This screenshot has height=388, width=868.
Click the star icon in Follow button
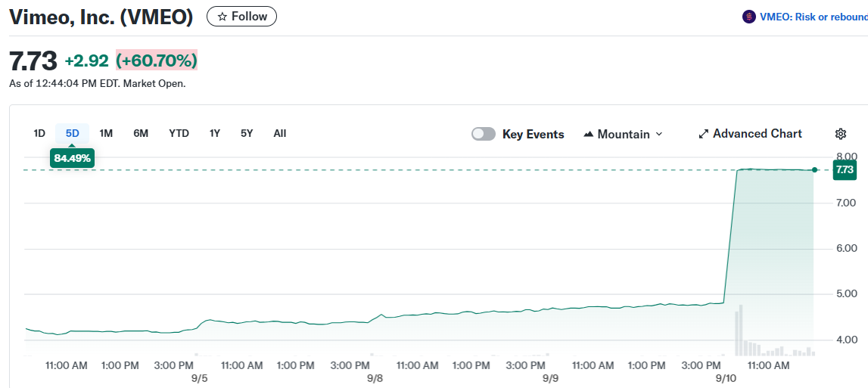click(x=222, y=17)
